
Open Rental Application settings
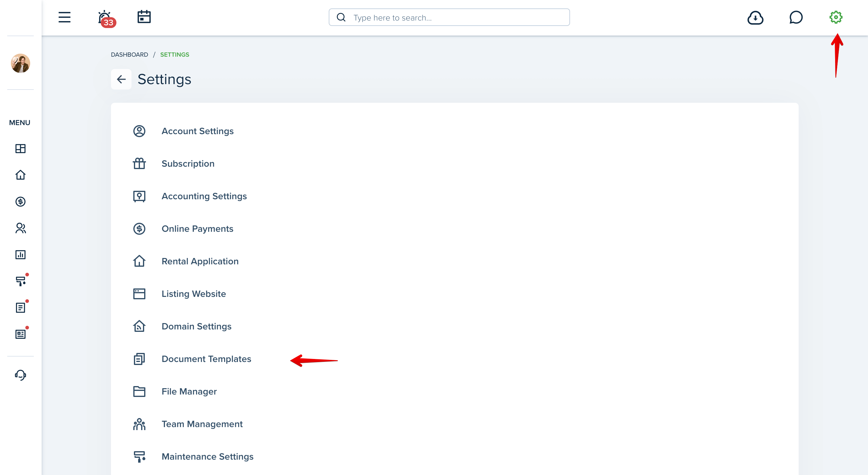[200, 261]
